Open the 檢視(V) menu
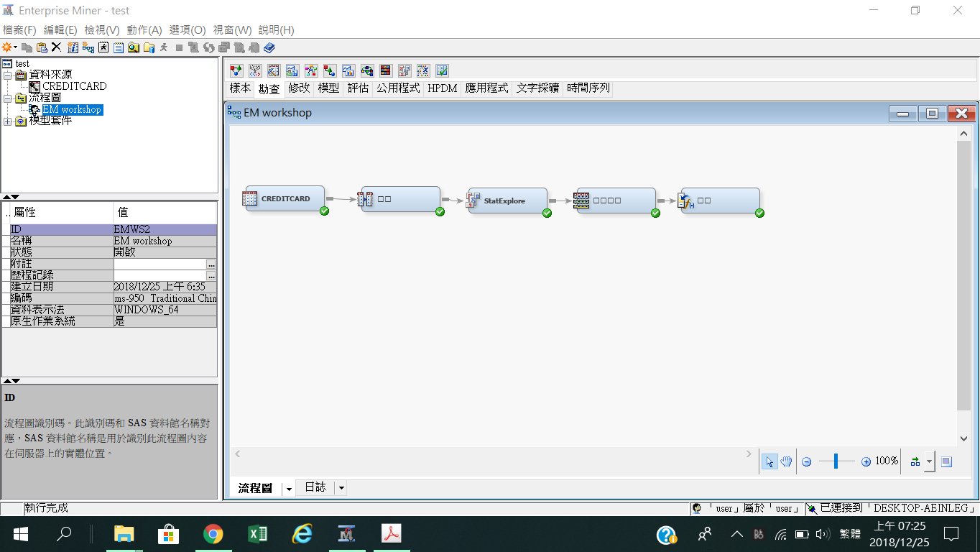Viewport: 980px width, 552px height. point(102,30)
